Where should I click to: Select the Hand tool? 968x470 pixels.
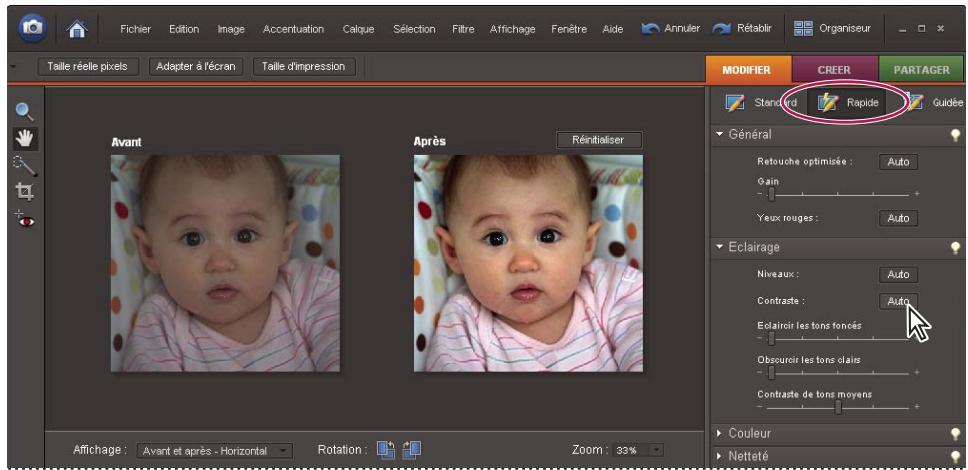tap(25, 139)
